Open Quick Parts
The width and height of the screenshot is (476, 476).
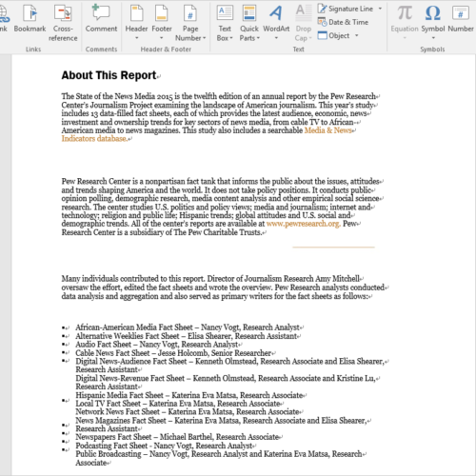[249, 23]
